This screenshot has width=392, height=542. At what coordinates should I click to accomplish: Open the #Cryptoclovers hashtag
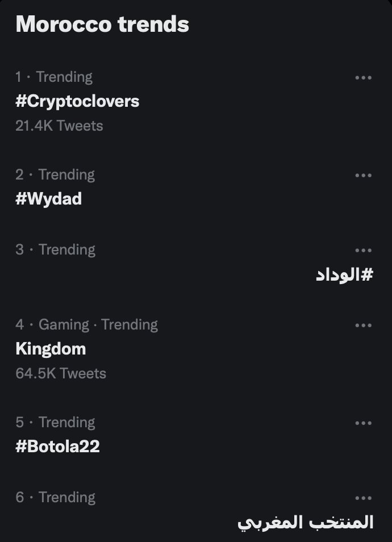pos(77,101)
